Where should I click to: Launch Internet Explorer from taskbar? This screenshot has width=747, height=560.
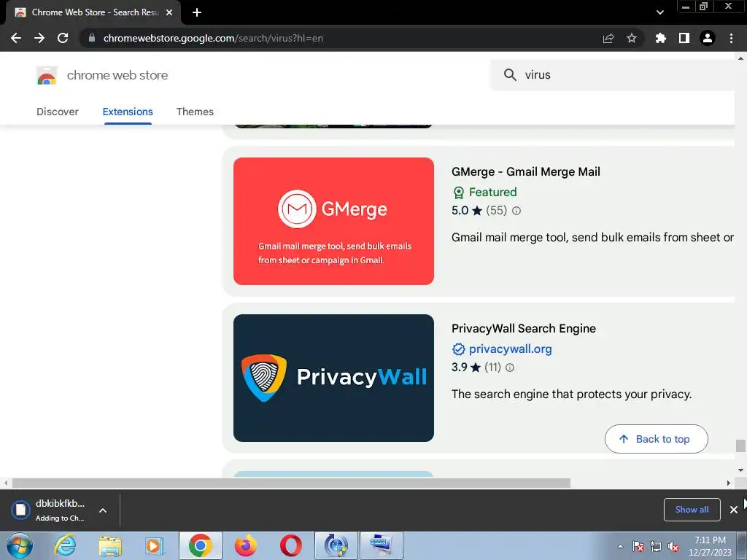coord(65,545)
